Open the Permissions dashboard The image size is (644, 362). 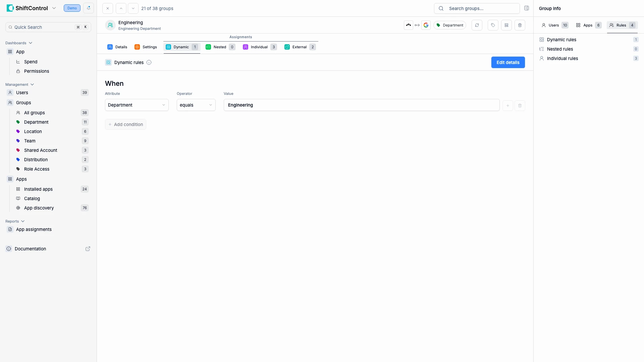click(x=37, y=71)
